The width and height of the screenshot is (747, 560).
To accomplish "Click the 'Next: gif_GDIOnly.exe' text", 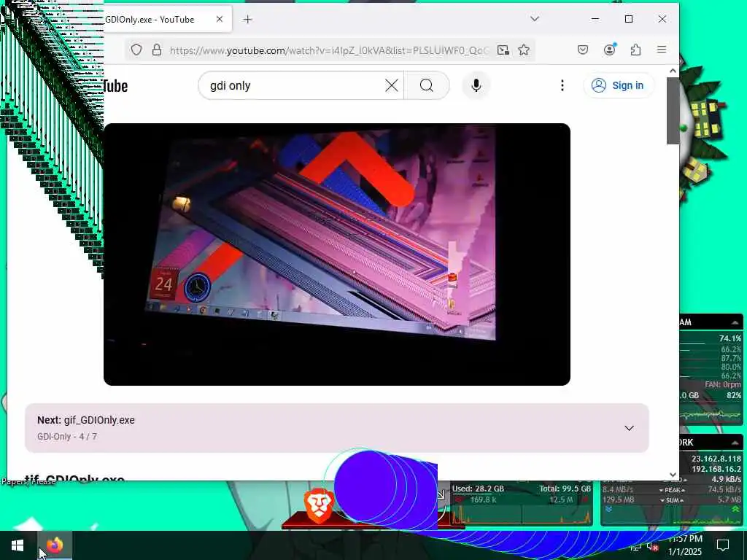I will [86, 420].
